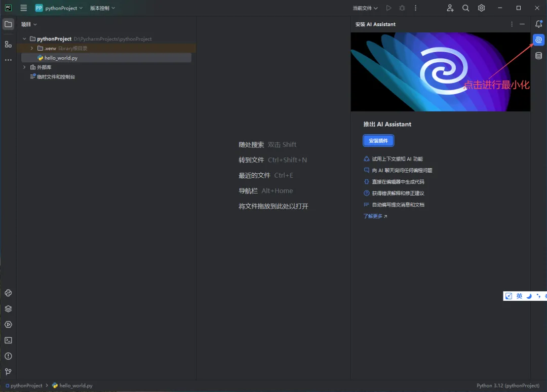The image size is (547, 392).
Task: Open the Terminal tool window
Action: pos(9,340)
